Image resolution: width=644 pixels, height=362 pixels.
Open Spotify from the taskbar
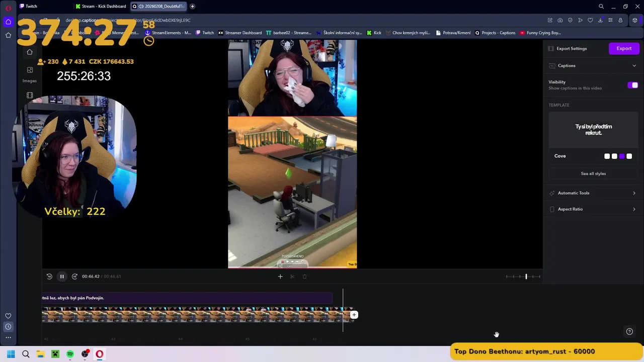[70, 354]
